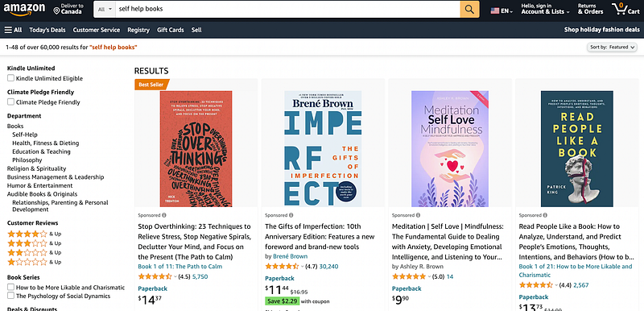Select Humor & Entertainment department
Screen dimensions: 644x311
[x=39, y=185]
